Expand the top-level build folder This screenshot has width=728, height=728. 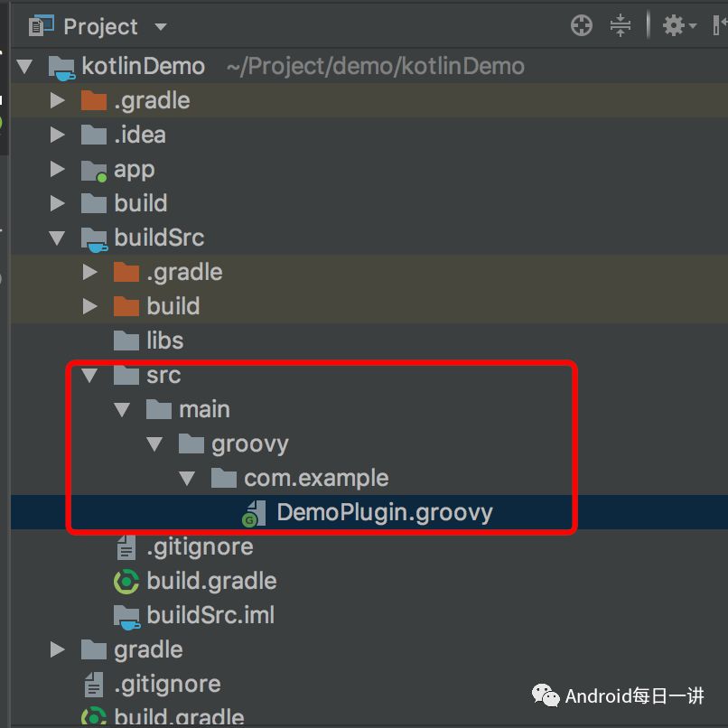[x=57, y=203]
